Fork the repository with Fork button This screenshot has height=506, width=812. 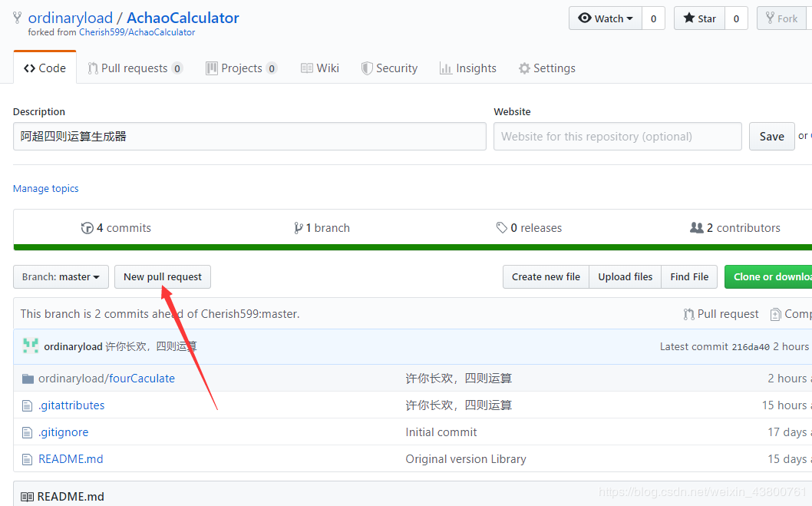click(781, 18)
